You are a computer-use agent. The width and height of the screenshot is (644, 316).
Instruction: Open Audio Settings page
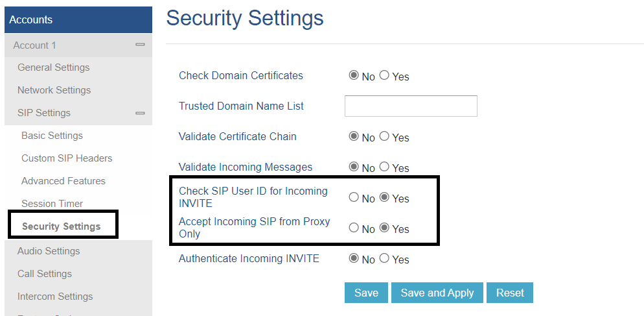click(x=49, y=251)
